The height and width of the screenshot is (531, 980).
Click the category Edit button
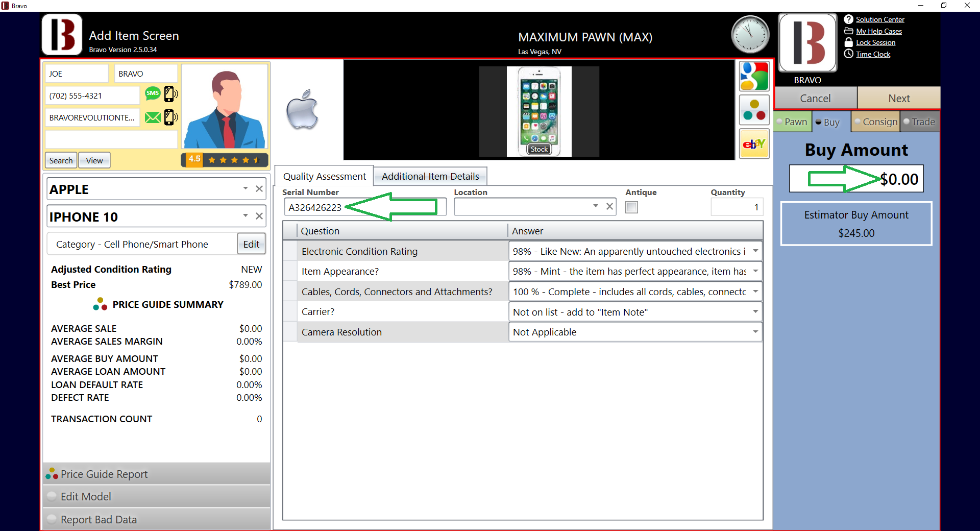tap(251, 244)
